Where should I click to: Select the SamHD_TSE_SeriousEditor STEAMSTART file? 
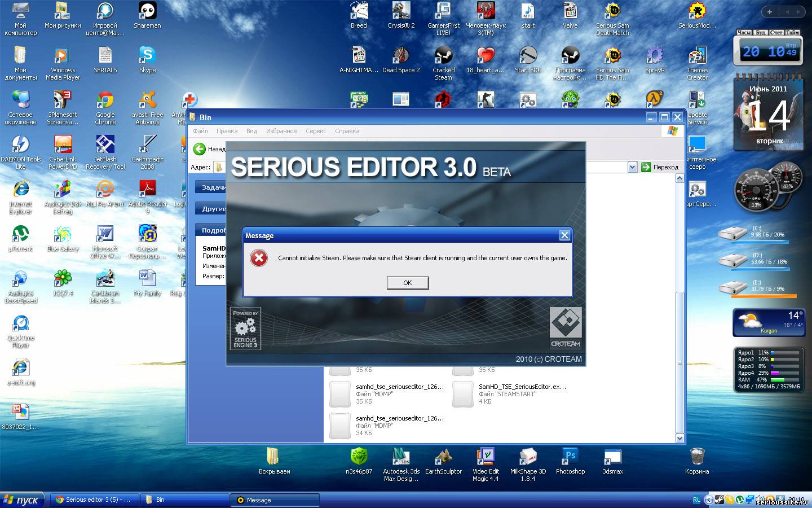tap(463, 394)
